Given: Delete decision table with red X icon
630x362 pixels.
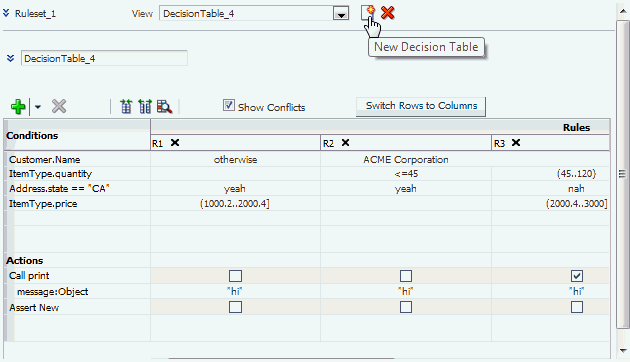Looking at the screenshot, I should pyautogui.click(x=387, y=13).
